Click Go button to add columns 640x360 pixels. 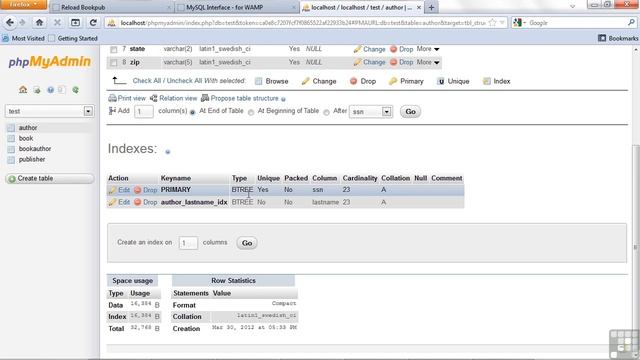click(x=410, y=111)
